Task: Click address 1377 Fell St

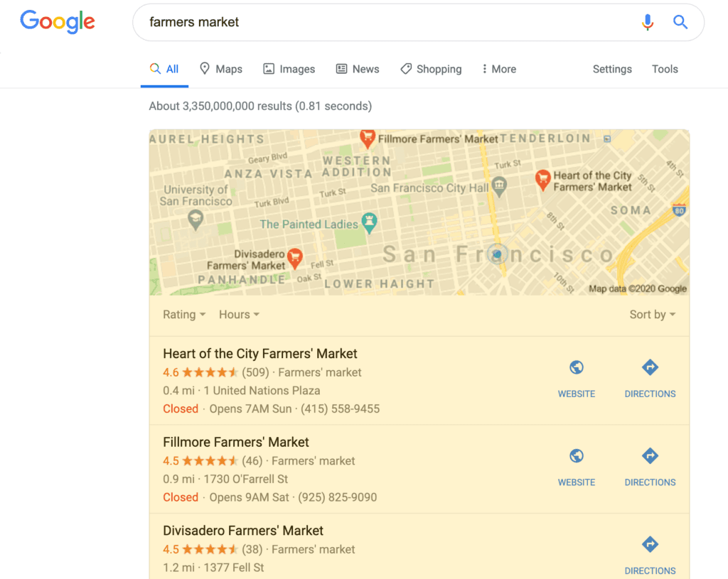Action: click(x=233, y=568)
